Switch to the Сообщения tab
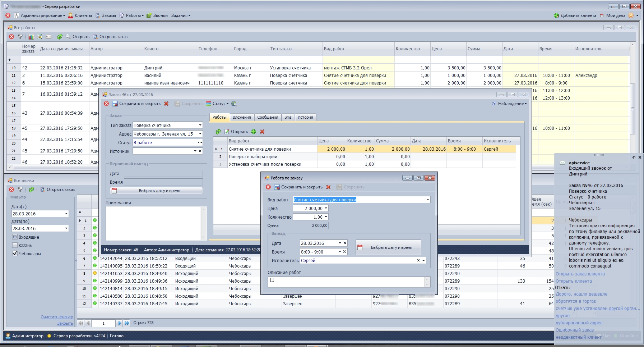 point(268,117)
